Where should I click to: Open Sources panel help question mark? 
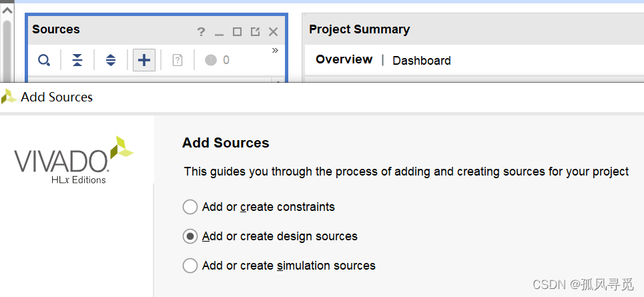(x=201, y=32)
